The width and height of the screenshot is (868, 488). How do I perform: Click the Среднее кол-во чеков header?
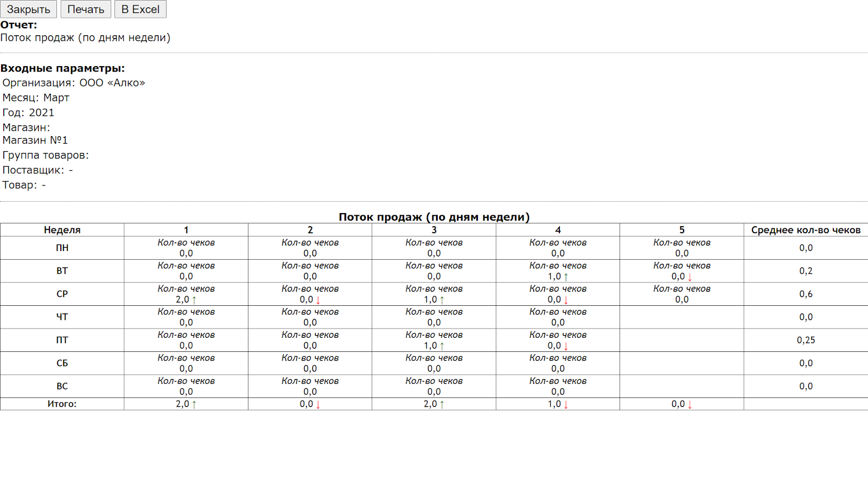(x=806, y=230)
